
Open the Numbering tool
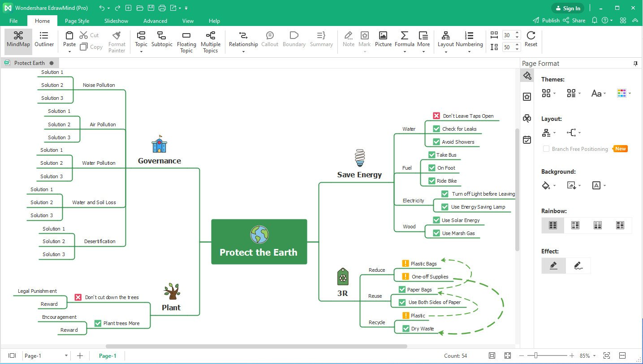[x=469, y=39]
